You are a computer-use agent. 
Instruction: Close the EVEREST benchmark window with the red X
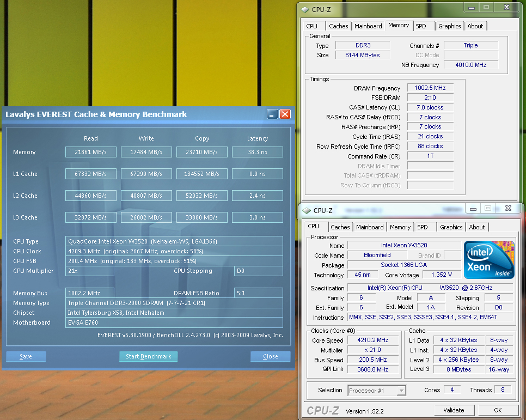click(285, 114)
